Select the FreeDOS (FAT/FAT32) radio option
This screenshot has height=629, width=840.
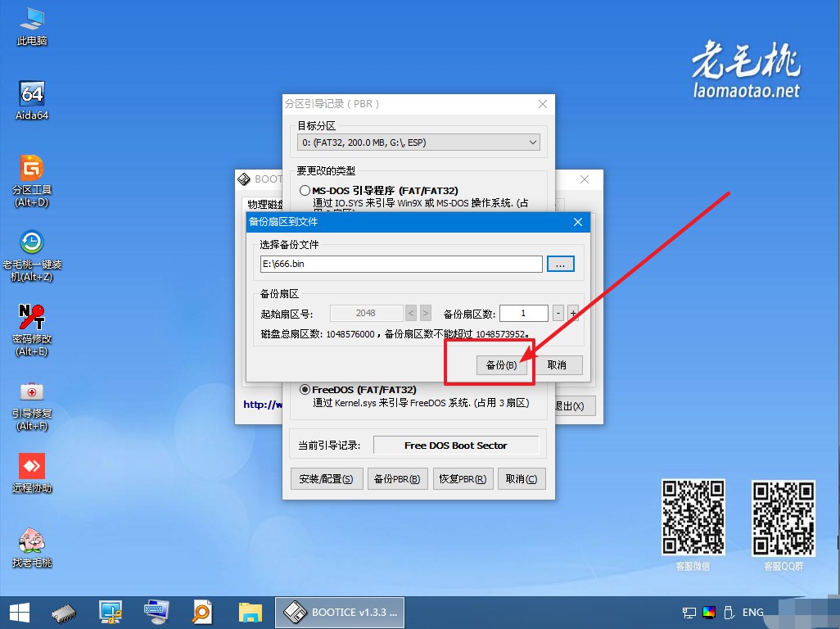(x=305, y=390)
